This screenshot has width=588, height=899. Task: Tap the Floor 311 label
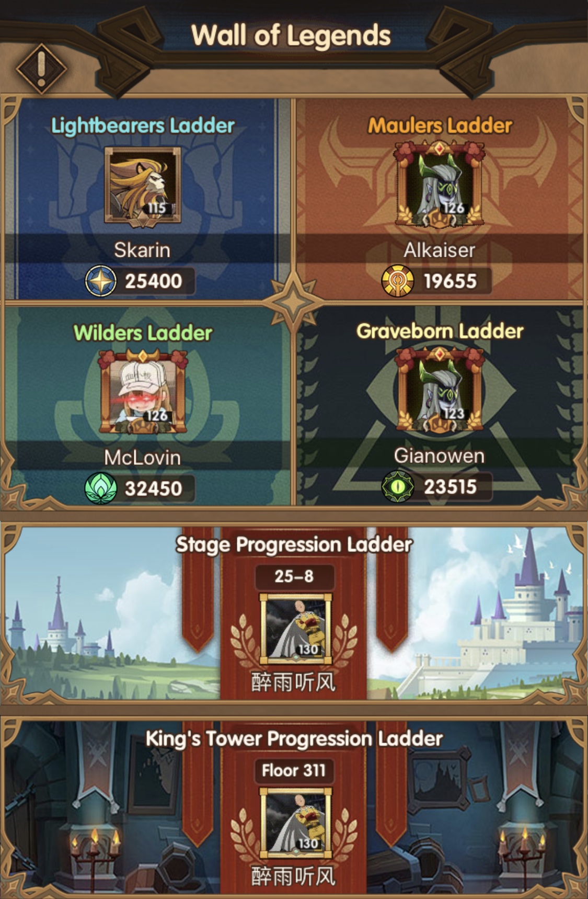pos(294,770)
